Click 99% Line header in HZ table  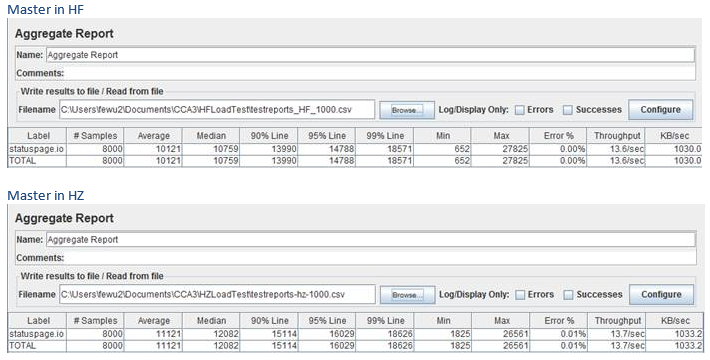(385, 321)
